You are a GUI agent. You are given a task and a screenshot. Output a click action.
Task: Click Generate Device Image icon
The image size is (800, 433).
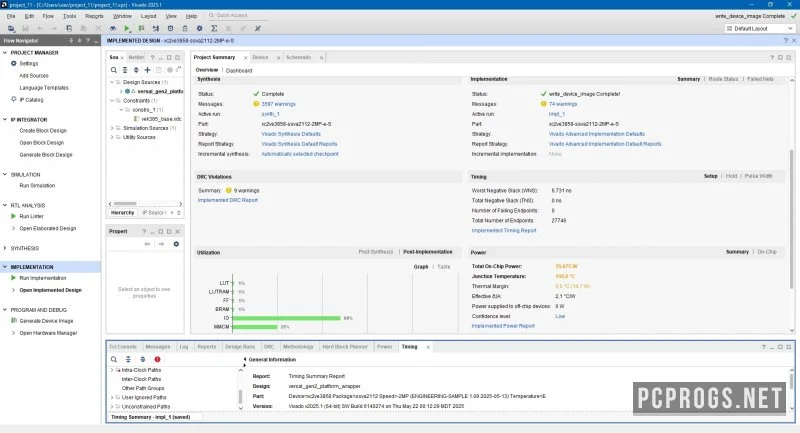point(14,321)
